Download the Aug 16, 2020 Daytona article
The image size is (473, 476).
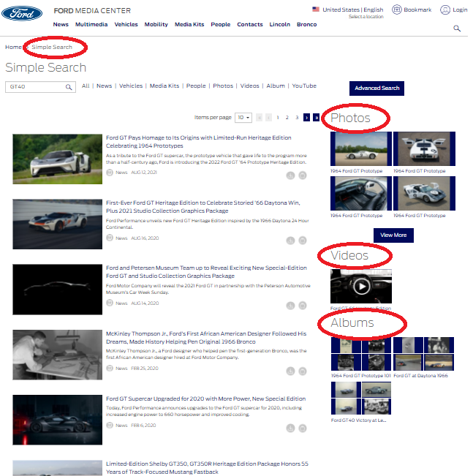(290, 241)
